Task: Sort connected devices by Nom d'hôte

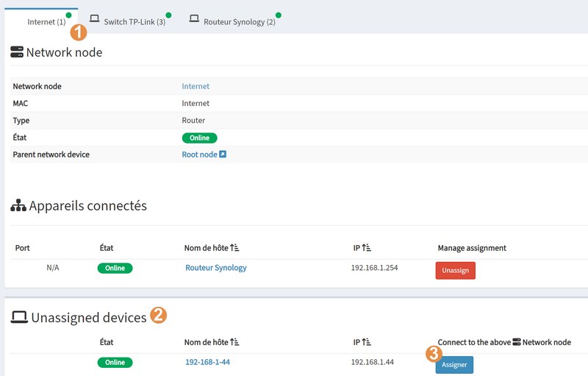Action: [234, 248]
